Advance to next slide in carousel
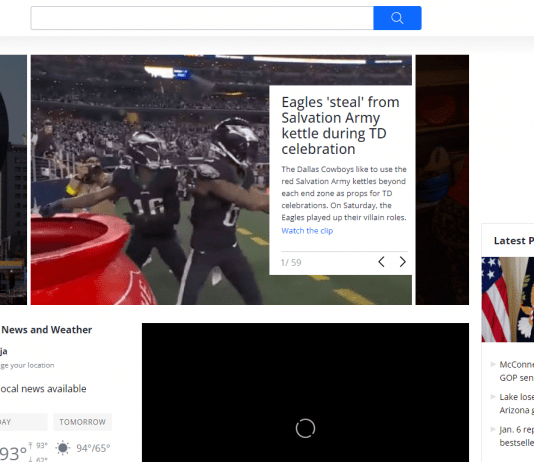 point(403,262)
